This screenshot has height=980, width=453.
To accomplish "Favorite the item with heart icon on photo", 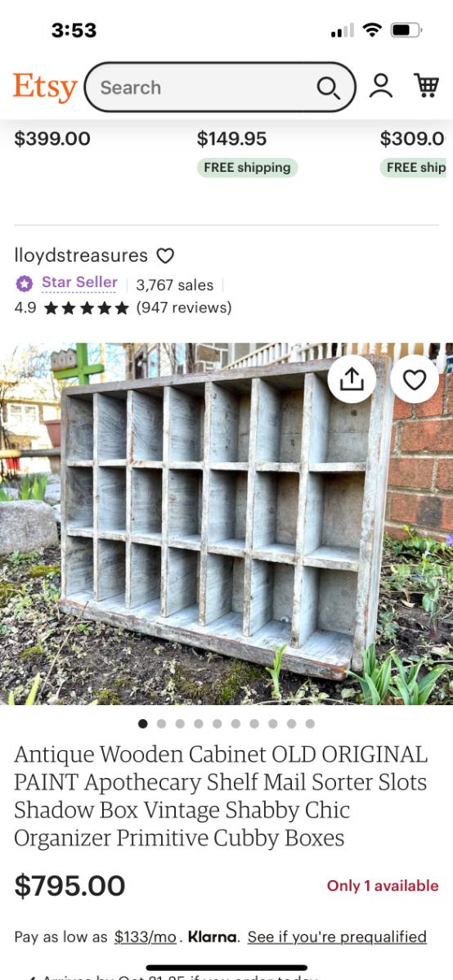I will pos(415,380).
